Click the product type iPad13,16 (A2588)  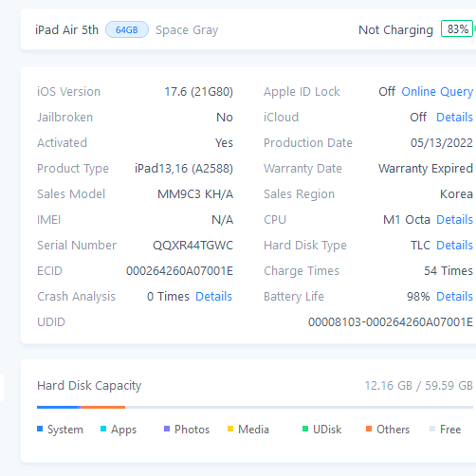pyautogui.click(x=184, y=169)
